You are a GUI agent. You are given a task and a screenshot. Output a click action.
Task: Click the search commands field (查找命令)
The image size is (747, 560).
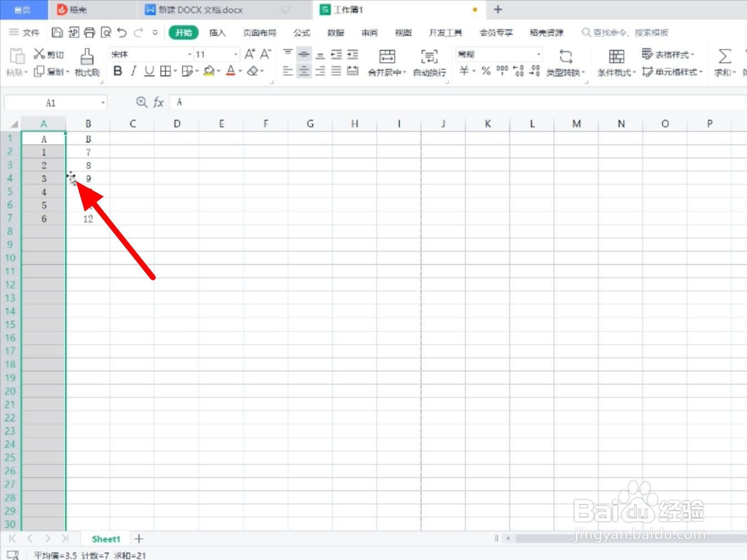click(x=625, y=33)
